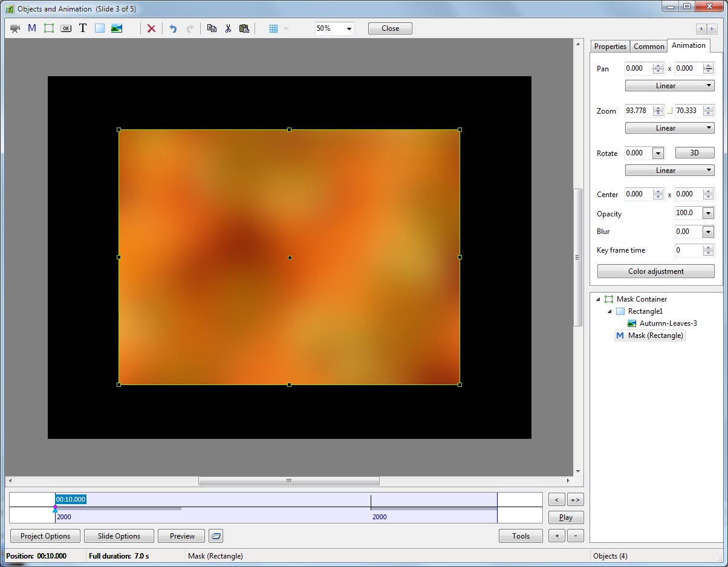Select Mask Container in objects list

[642, 299]
